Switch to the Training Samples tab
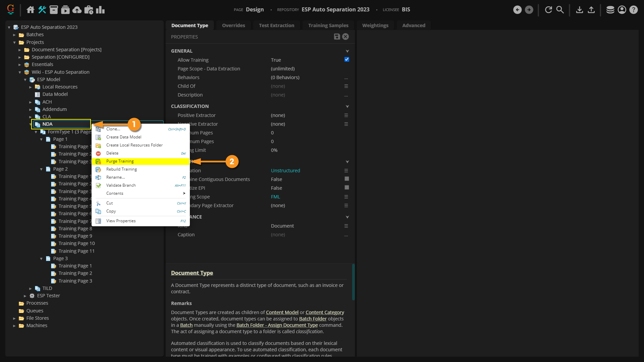The image size is (644, 362). [x=328, y=25]
